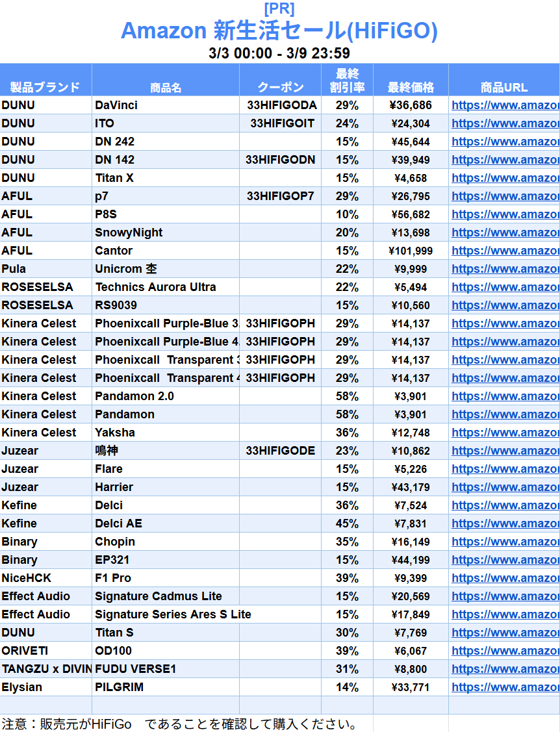This screenshot has width=560, height=732.
Task: Select the product name Titan X
Action: pos(114,178)
